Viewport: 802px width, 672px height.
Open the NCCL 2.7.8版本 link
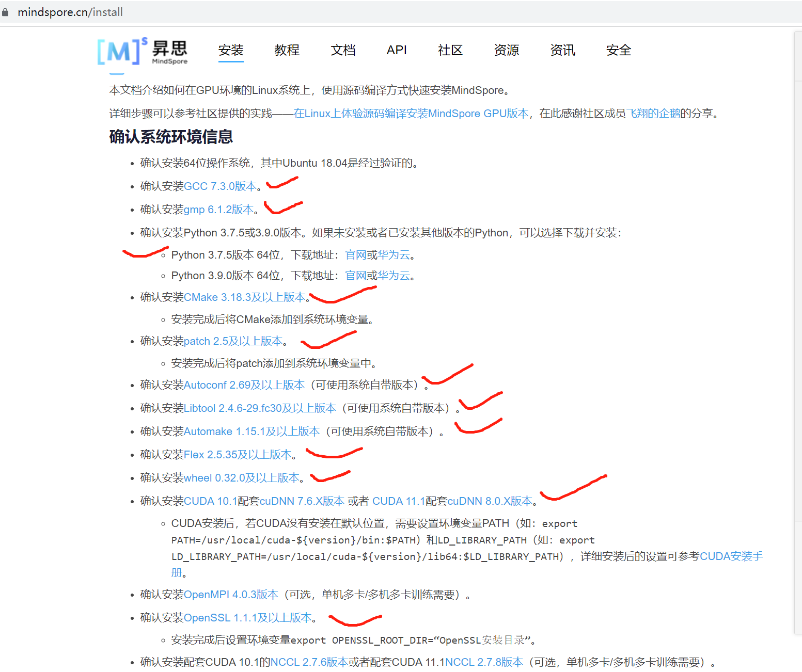[484, 662]
